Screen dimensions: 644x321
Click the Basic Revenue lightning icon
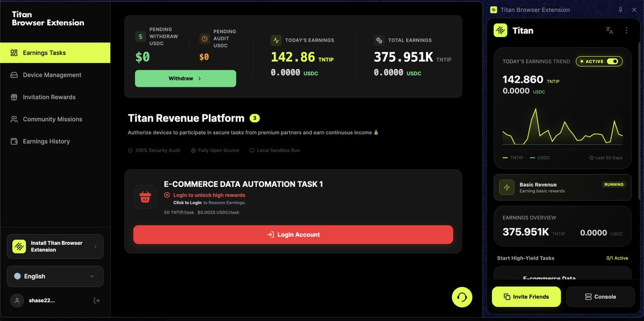pyautogui.click(x=507, y=187)
